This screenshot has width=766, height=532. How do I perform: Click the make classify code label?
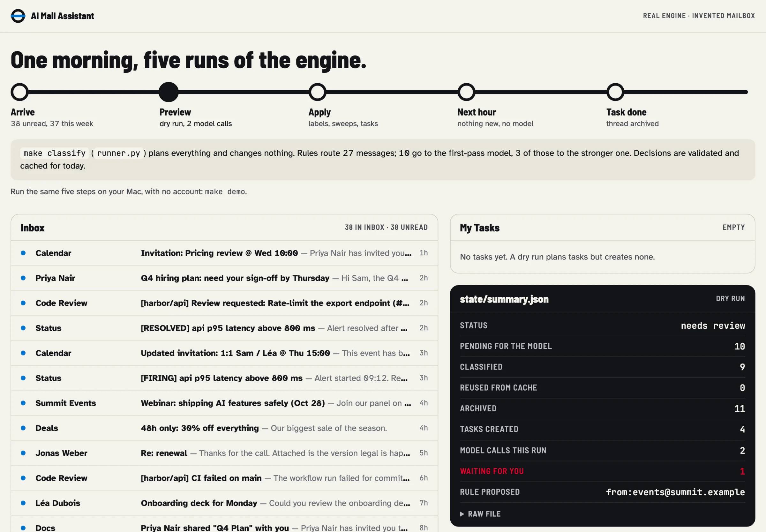point(54,153)
